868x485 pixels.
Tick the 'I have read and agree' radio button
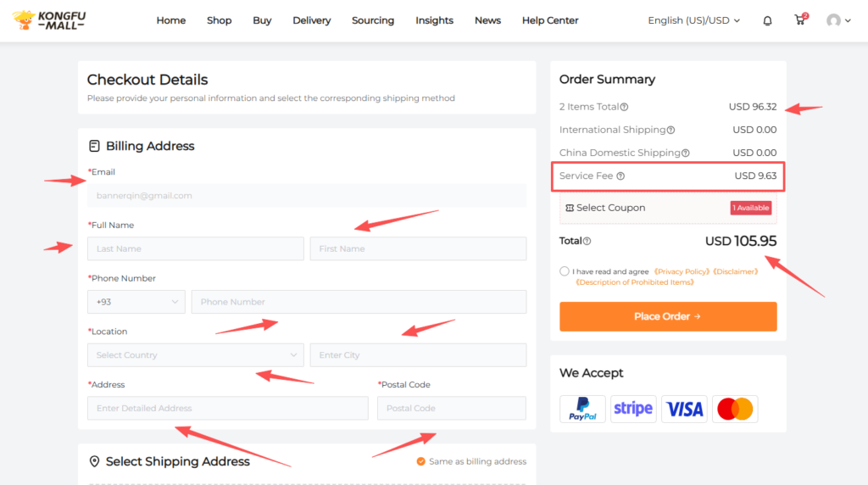tap(565, 271)
